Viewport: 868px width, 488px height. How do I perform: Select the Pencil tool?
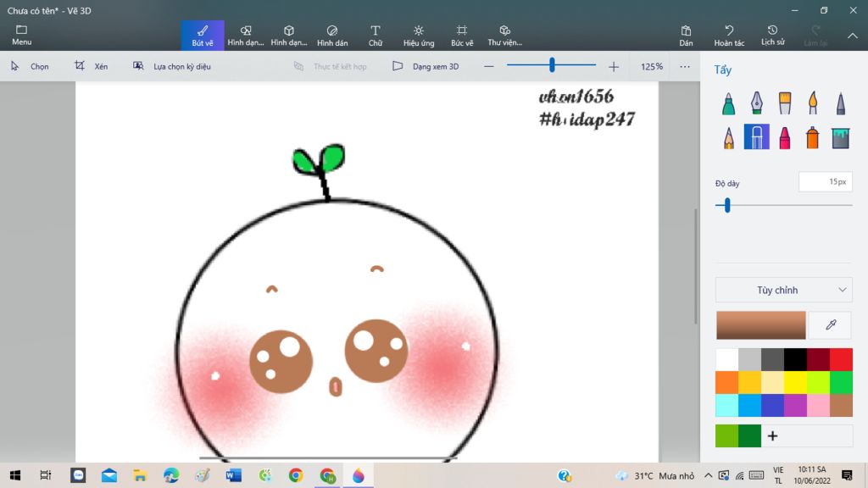click(728, 137)
